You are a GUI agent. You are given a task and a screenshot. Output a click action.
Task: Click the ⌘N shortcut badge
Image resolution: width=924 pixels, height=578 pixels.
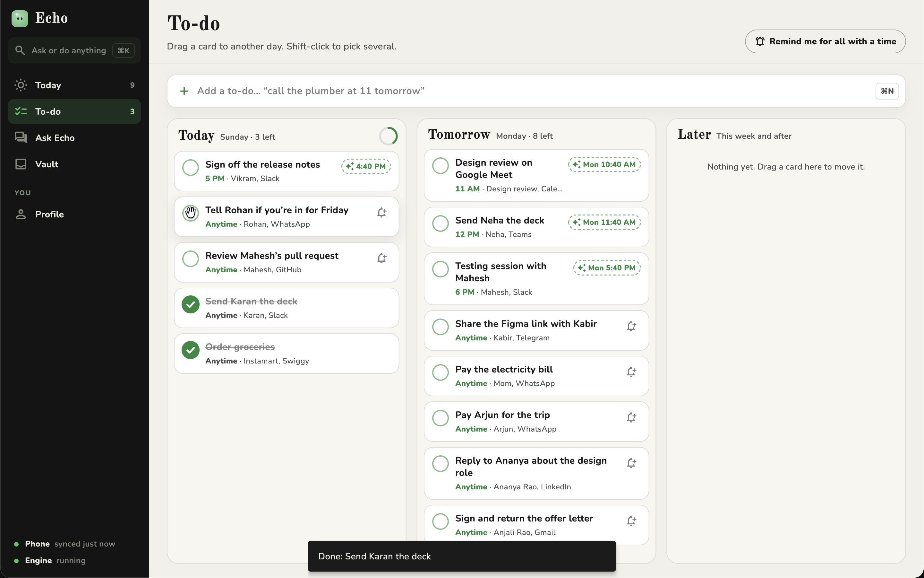point(887,91)
